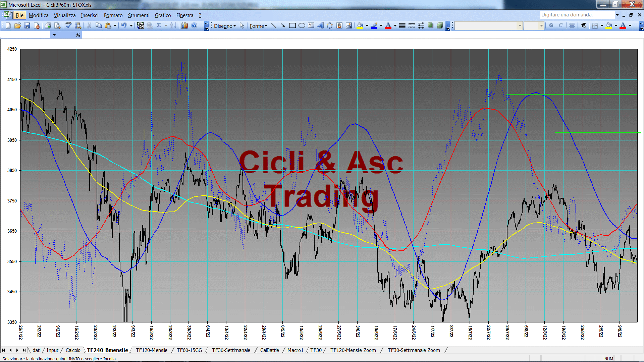Open the Strumenti menu

(x=139, y=15)
